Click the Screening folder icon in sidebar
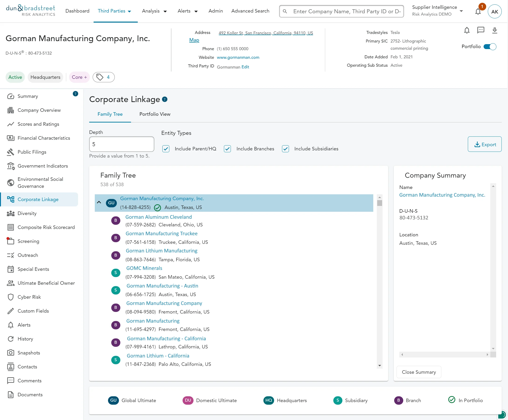 click(x=10, y=241)
